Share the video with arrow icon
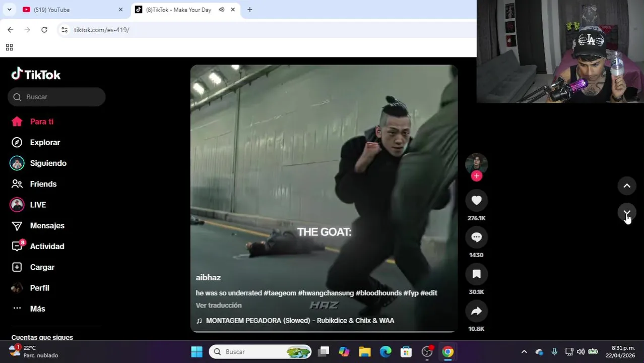The image size is (644, 363). (x=476, y=311)
